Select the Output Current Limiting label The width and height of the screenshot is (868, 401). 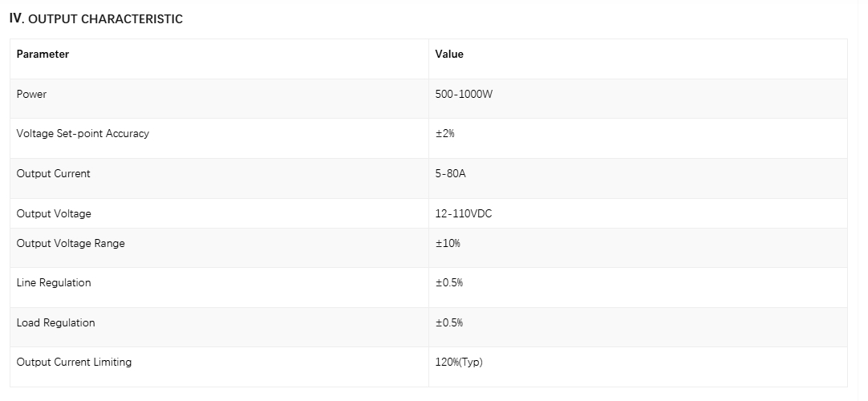pyautogui.click(x=74, y=363)
